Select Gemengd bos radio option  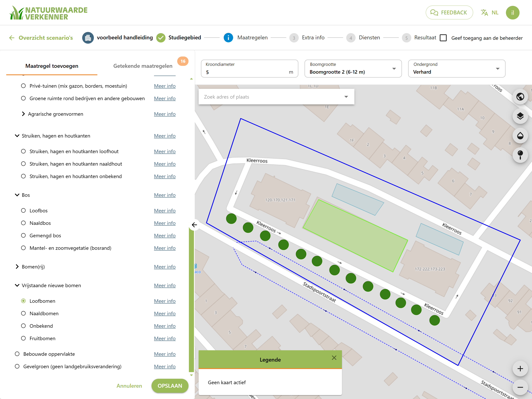pos(23,236)
